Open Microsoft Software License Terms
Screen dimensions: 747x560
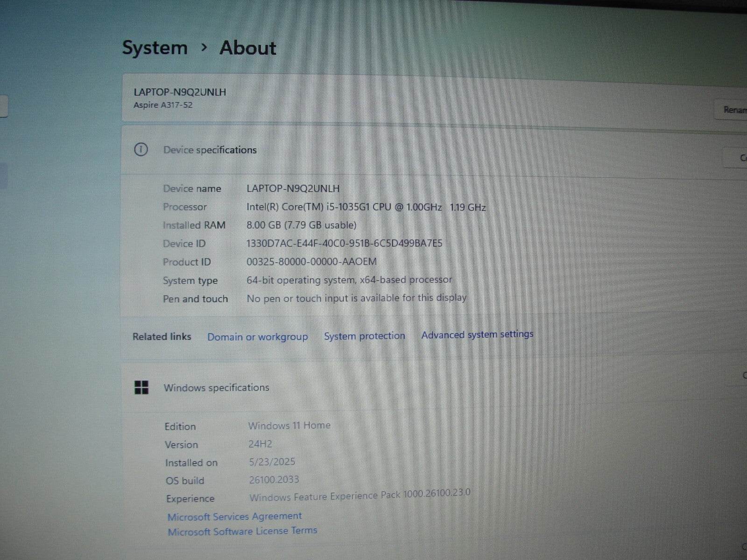[x=242, y=531]
